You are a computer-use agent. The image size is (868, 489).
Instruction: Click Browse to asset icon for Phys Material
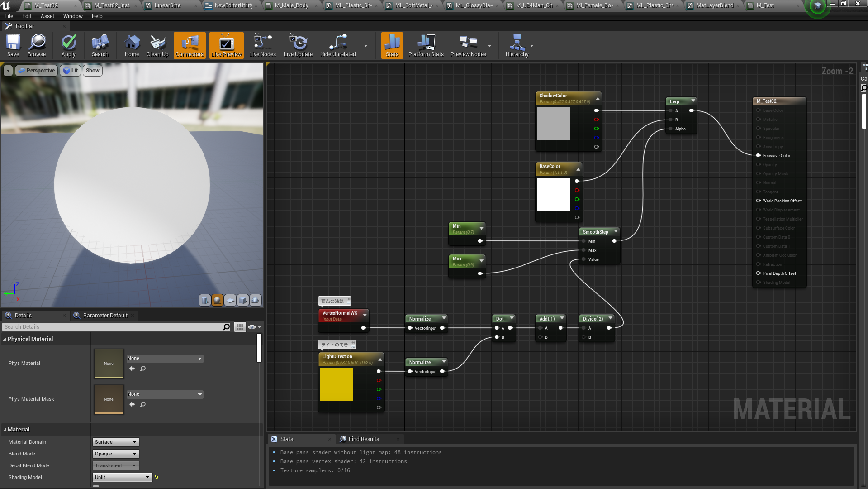tap(143, 369)
